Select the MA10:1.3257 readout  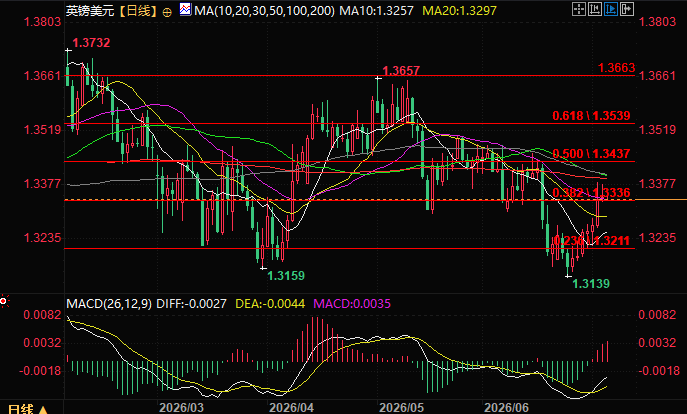pyautogui.click(x=376, y=11)
